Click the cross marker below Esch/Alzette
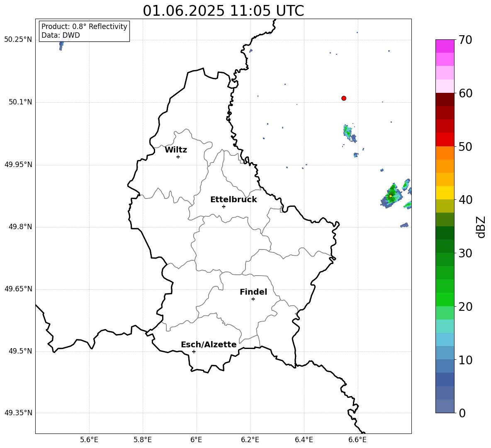491x448 pixels. (x=194, y=351)
